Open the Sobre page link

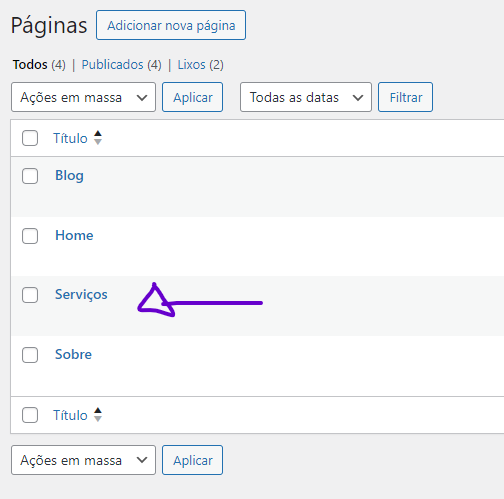73,354
